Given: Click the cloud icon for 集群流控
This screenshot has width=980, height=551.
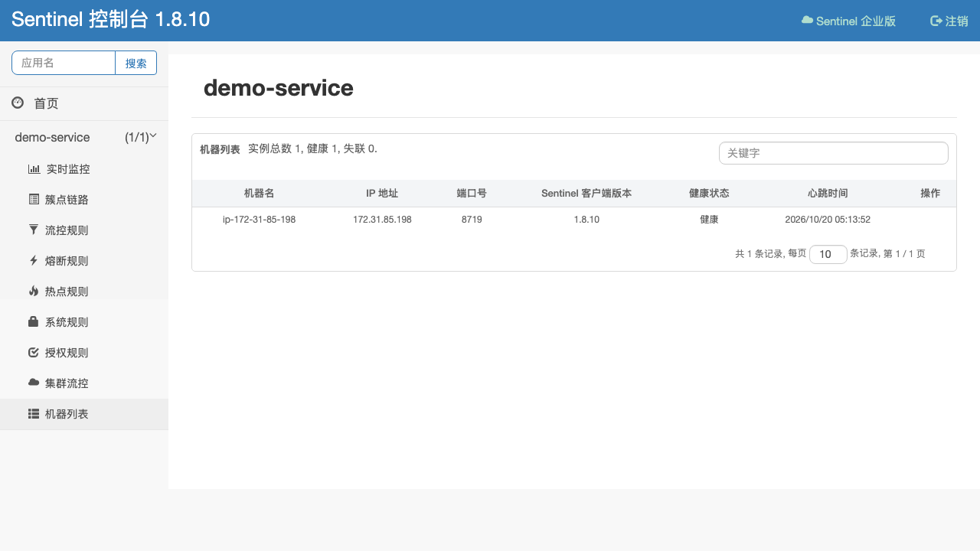Looking at the screenshot, I should (34, 382).
